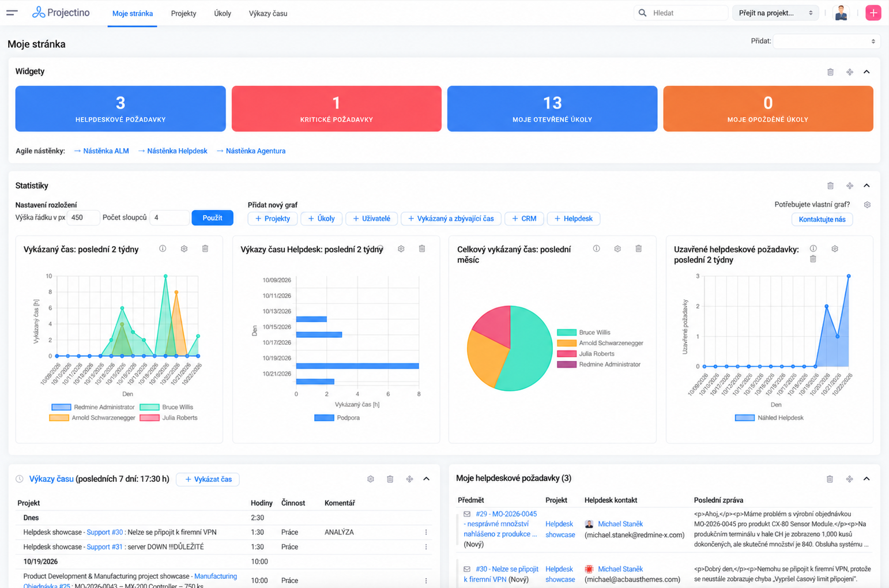Image resolution: width=889 pixels, height=588 pixels.
Task: Open the Přejít na projekt dropdown
Action: point(775,13)
